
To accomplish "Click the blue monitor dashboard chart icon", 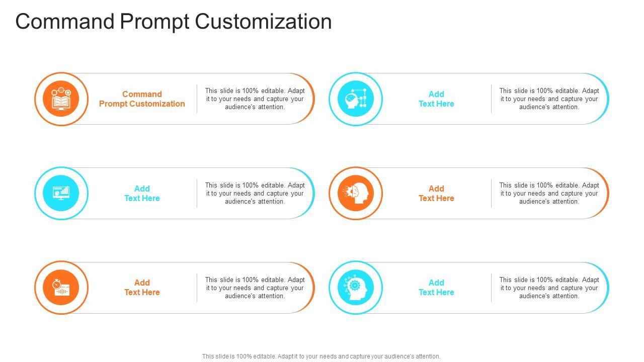I will coord(61,193).
